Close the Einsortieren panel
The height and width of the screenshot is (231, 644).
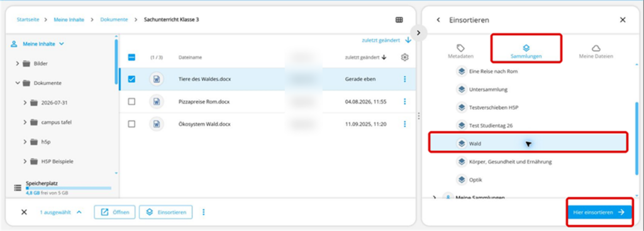tap(623, 19)
